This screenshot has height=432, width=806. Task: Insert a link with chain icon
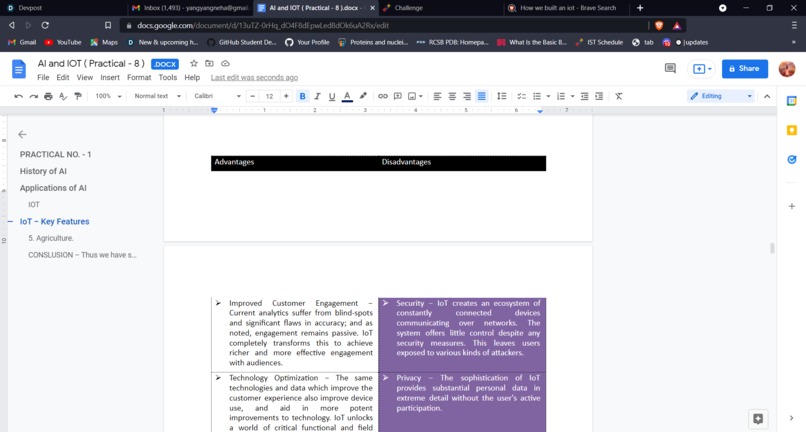pos(383,96)
